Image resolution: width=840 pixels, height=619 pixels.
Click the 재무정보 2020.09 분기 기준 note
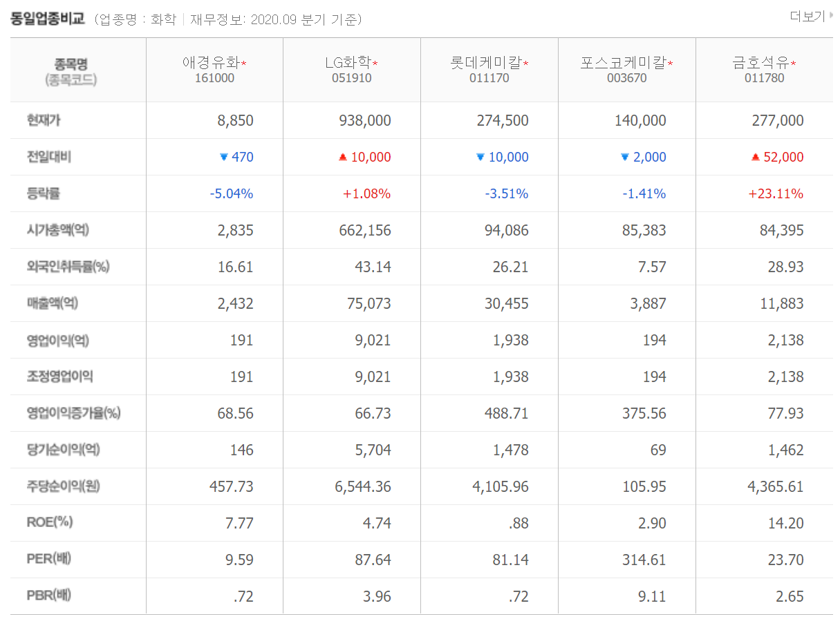coord(276,19)
